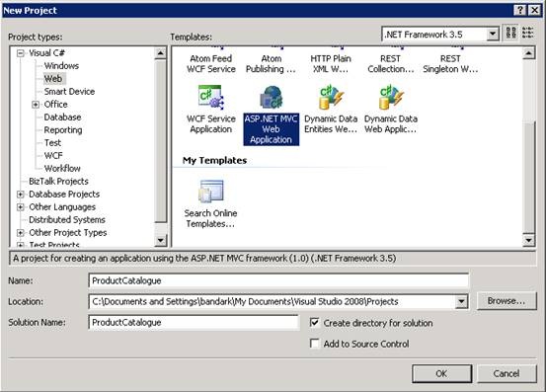This screenshot has width=546, height=392.
Task: Expand the Other Project Types node
Action: pos(21,233)
